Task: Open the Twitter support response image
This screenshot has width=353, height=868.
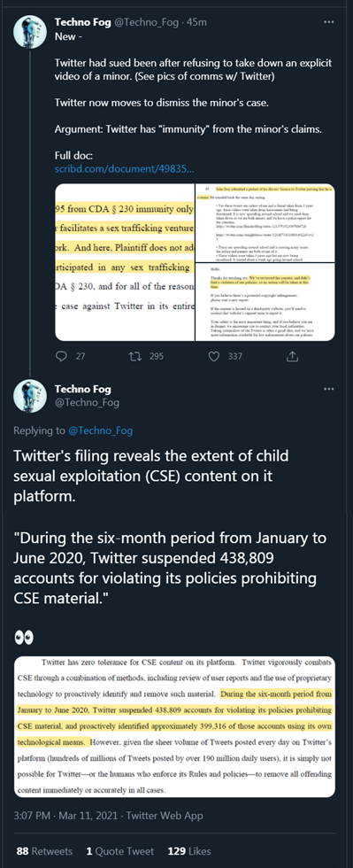Action: click(265, 302)
